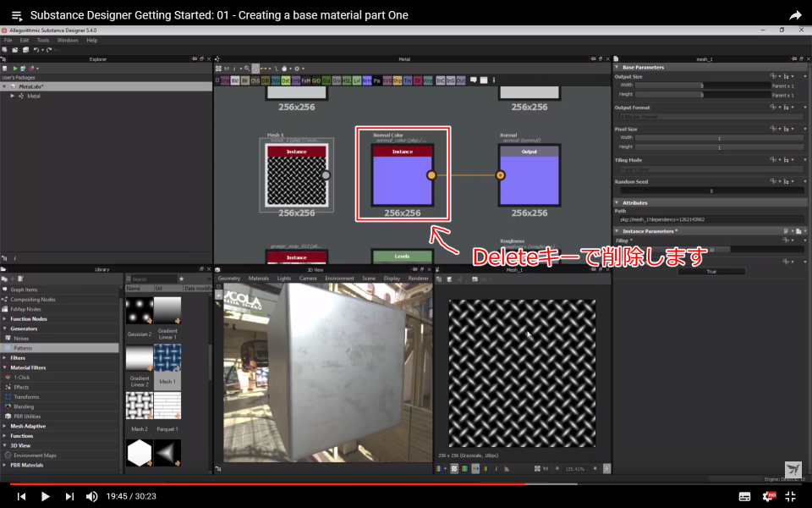
Task: Expand PBR Materials in Library
Action: point(5,465)
